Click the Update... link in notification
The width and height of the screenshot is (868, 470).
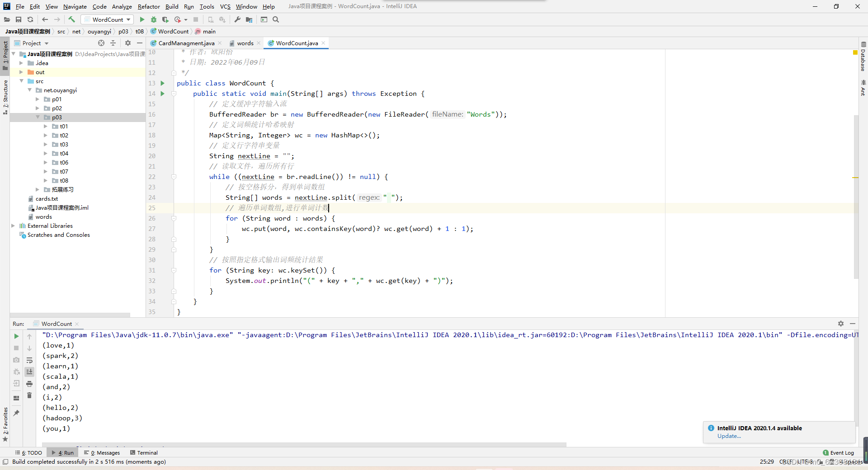pyautogui.click(x=729, y=436)
